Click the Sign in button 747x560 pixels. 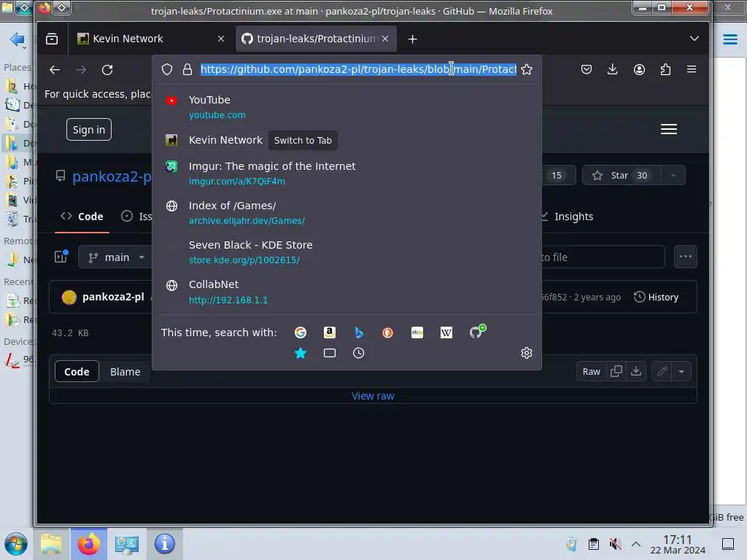click(x=89, y=130)
